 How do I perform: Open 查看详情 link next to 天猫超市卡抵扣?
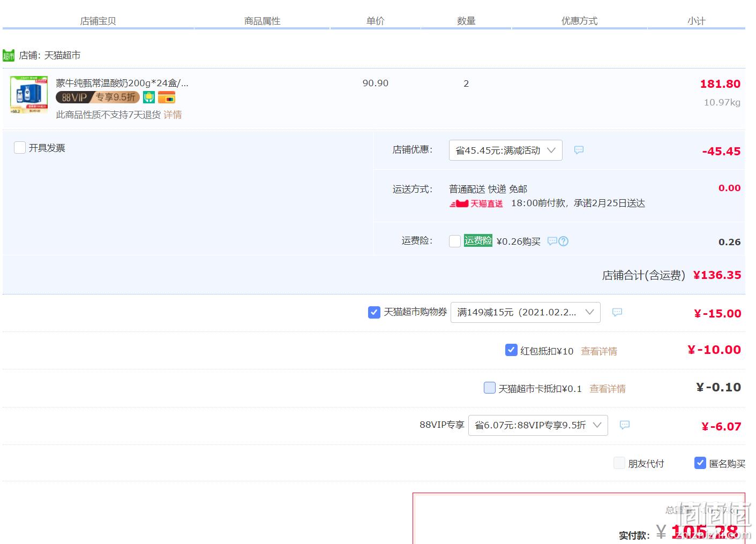click(608, 389)
